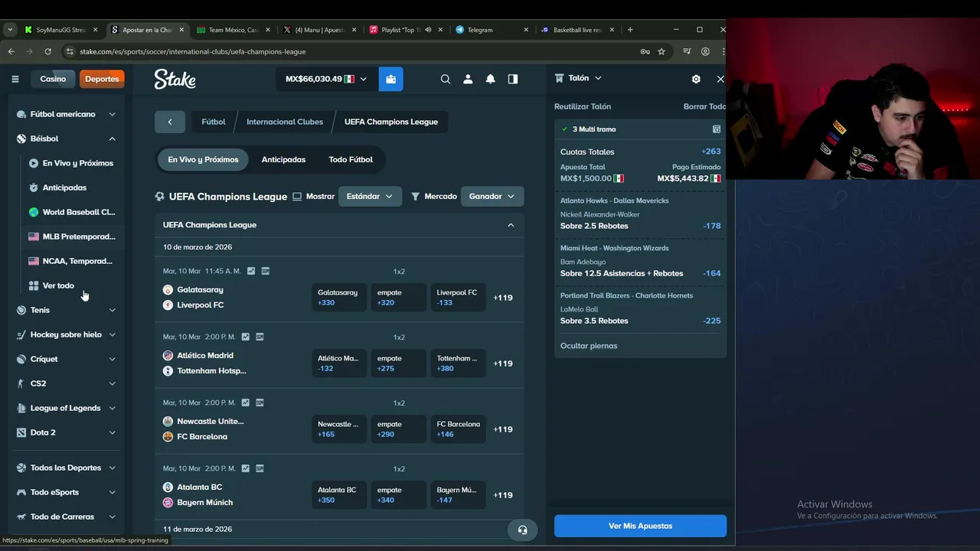Open Ver todo under Béisbol
The width and height of the screenshot is (980, 551).
[x=58, y=285]
